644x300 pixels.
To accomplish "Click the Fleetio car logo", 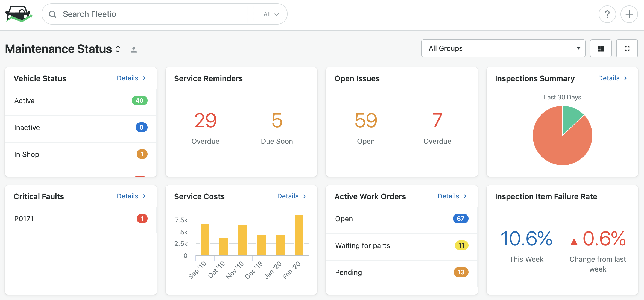I will pyautogui.click(x=19, y=14).
